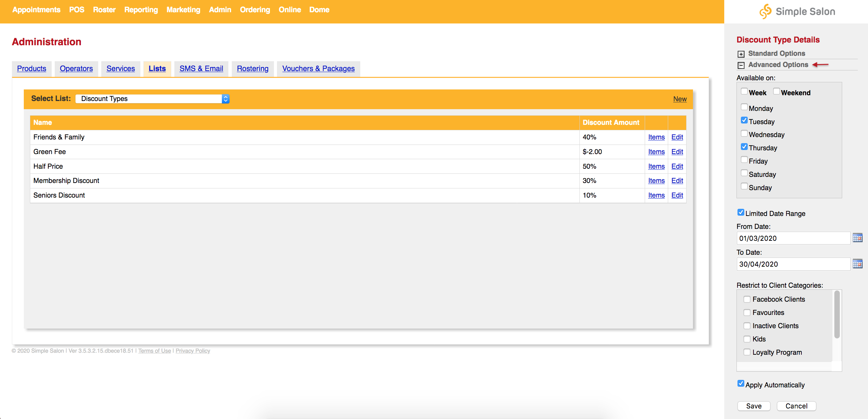Switch to the Vouchers & Packages tab

point(318,68)
